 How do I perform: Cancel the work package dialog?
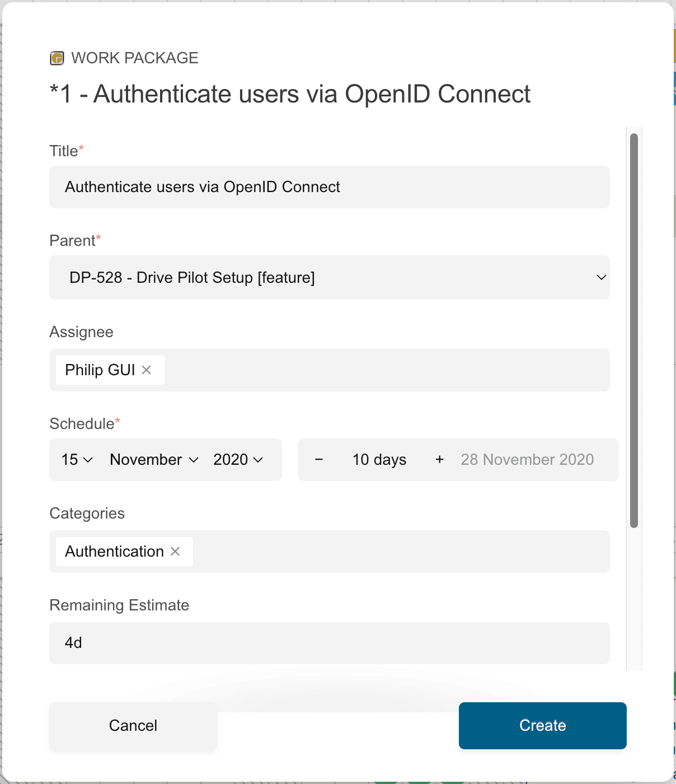133,726
